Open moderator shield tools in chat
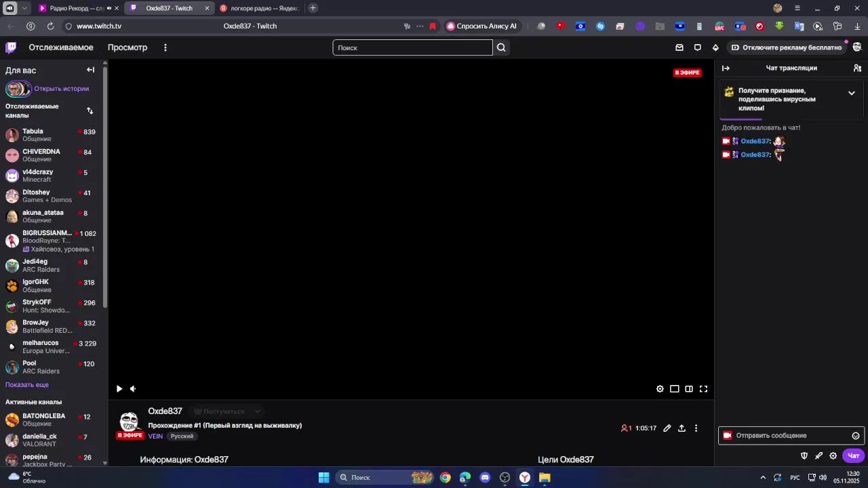The image size is (868, 488). 804,455
